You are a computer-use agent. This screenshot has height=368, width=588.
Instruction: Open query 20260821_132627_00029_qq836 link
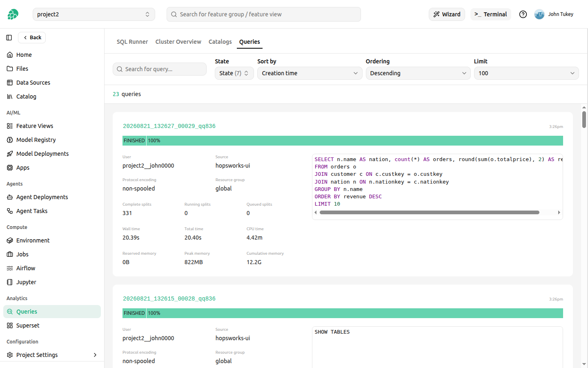[x=169, y=126]
